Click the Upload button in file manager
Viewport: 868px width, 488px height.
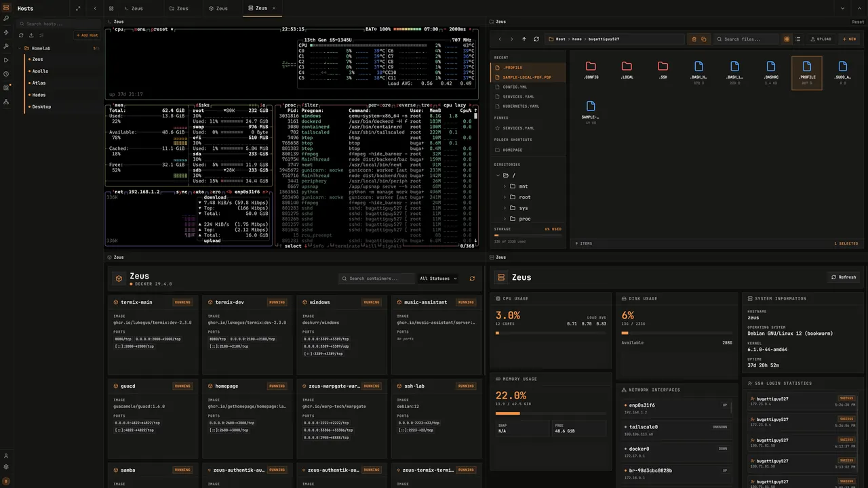[821, 39]
